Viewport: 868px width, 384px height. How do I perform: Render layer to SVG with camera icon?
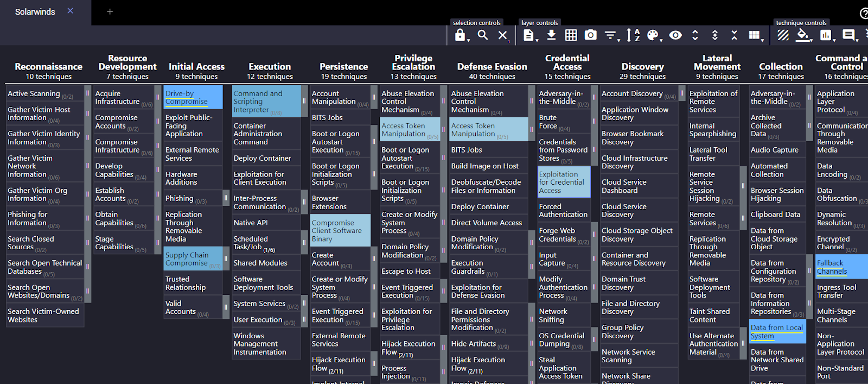point(590,35)
